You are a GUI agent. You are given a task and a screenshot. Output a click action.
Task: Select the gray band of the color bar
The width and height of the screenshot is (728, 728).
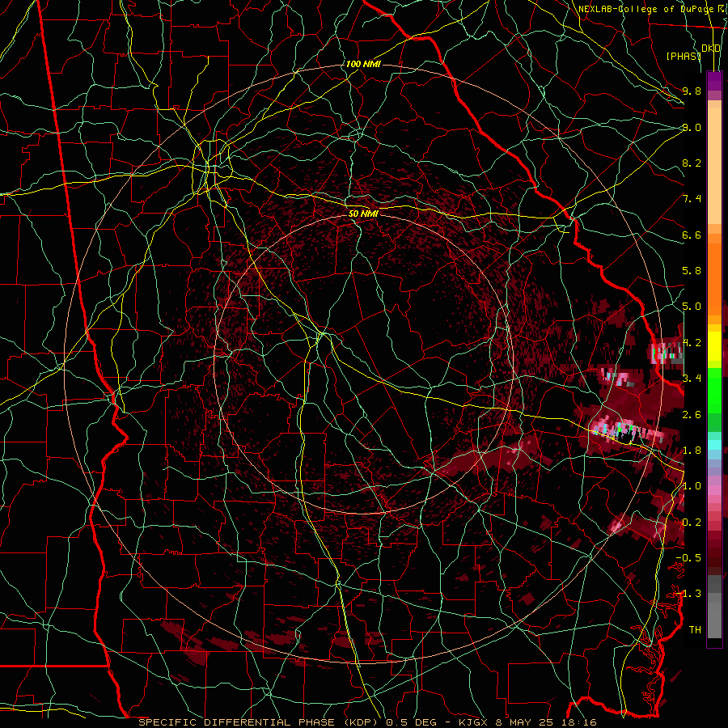pyautogui.click(x=714, y=607)
